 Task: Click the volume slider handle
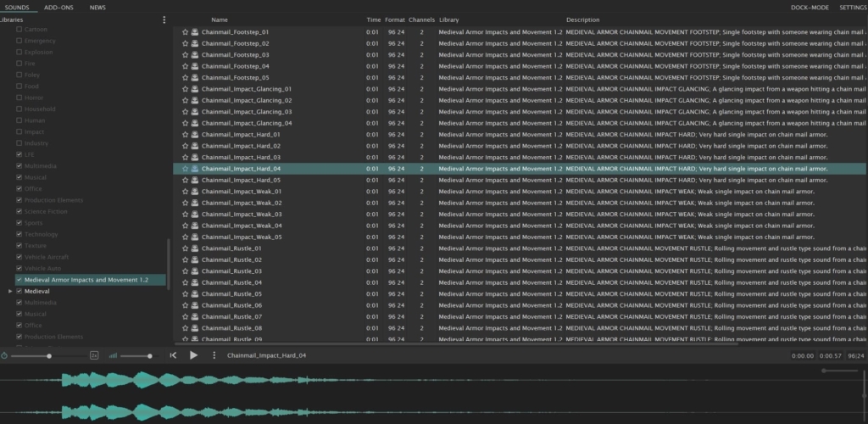[150, 356]
